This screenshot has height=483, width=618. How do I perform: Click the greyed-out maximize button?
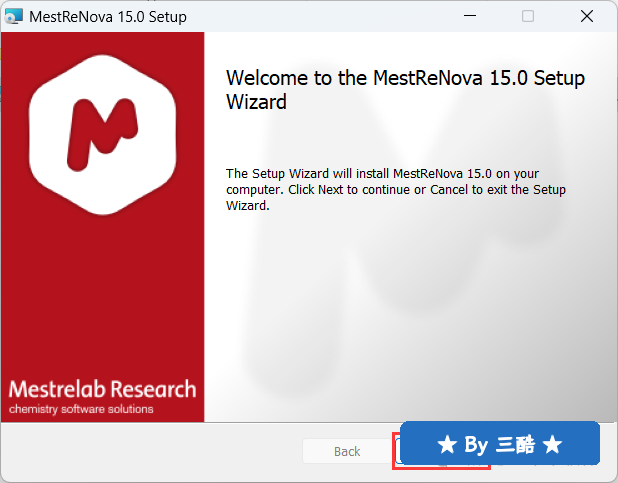tap(528, 16)
